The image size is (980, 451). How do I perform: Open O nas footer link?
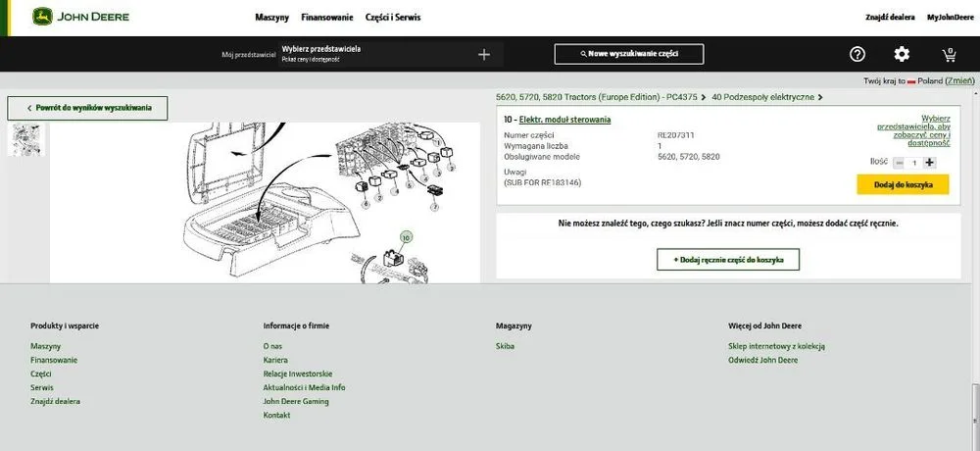[x=272, y=346]
